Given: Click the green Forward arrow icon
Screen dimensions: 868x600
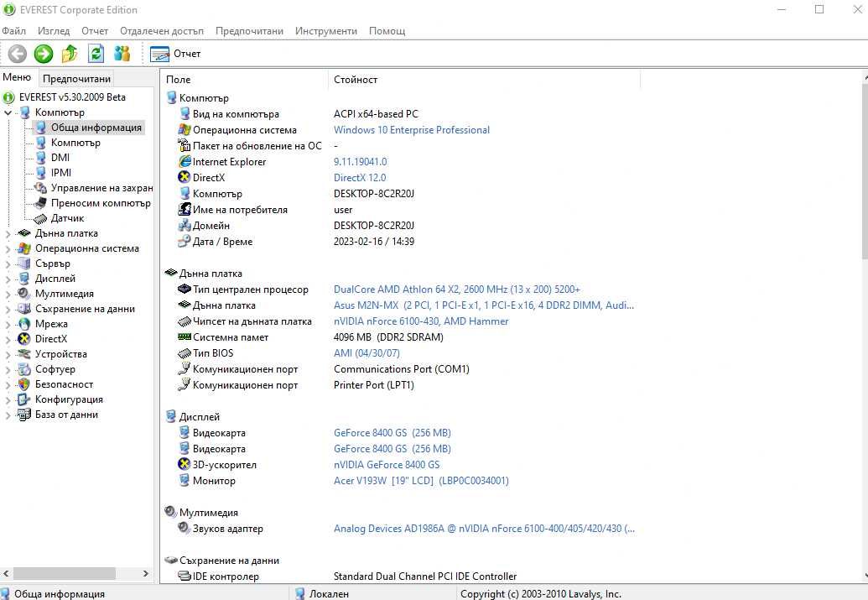Looking at the screenshot, I should coord(43,54).
